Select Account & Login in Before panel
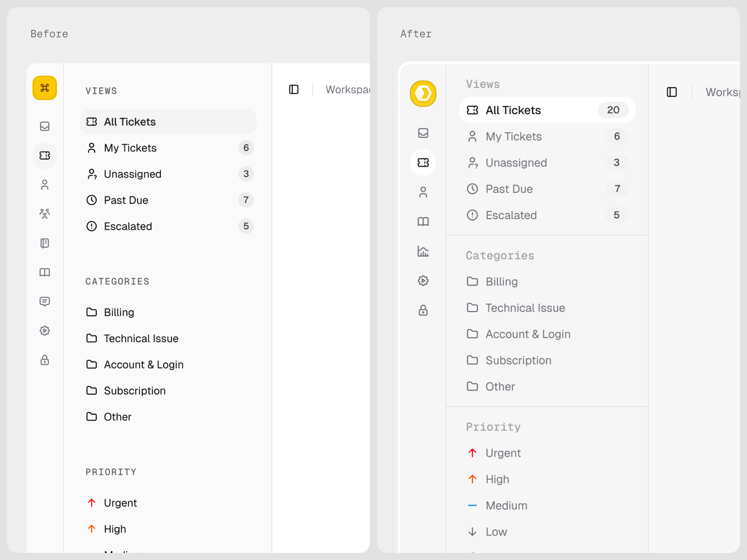747x560 pixels. pyautogui.click(x=168, y=365)
